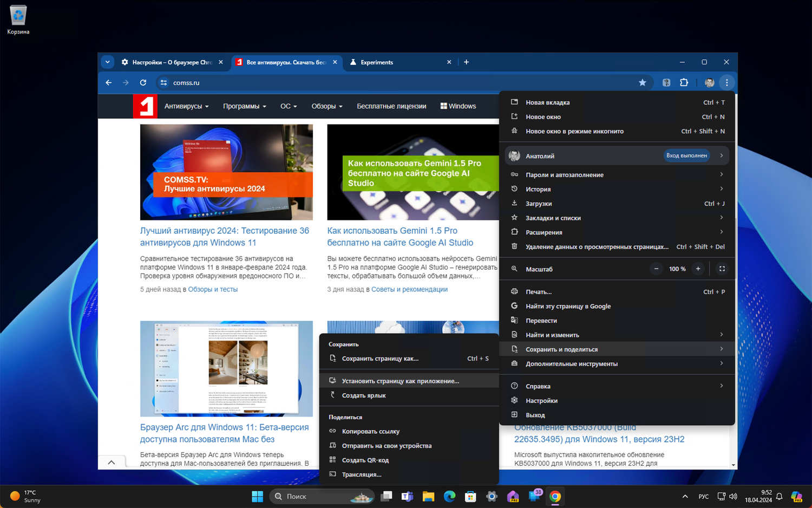Viewport: 812px width, 508px height.
Task: Expand the Справка submenu
Action: tap(617, 386)
